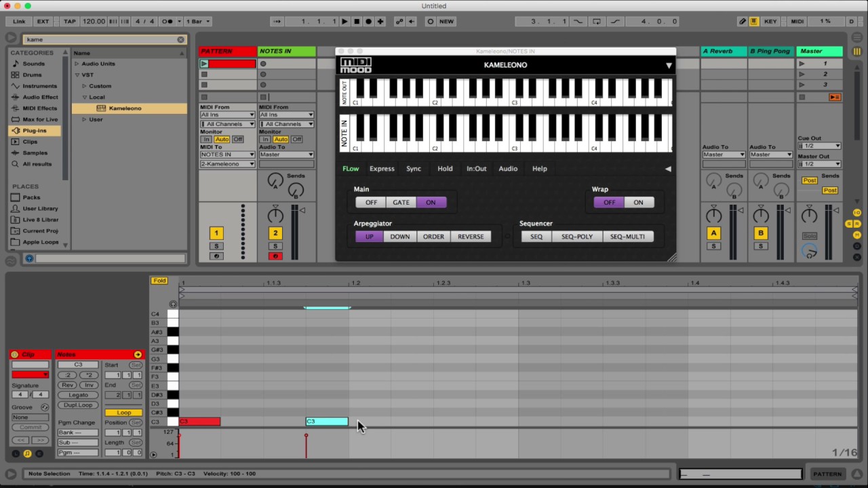This screenshot has height=488, width=868.
Task: Click the Session Record circle button
Action: point(430,22)
